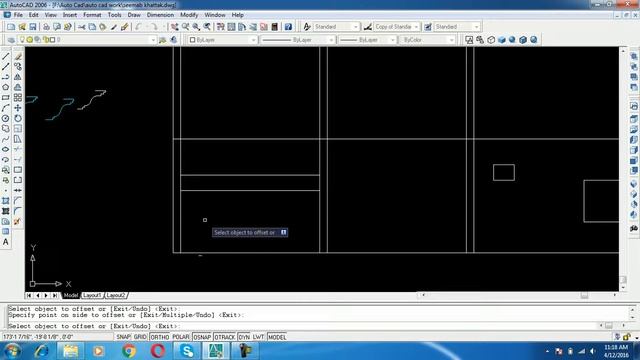The height and width of the screenshot is (360, 640).
Task: Select the Ellipse draw tool
Action: (x=6, y=149)
